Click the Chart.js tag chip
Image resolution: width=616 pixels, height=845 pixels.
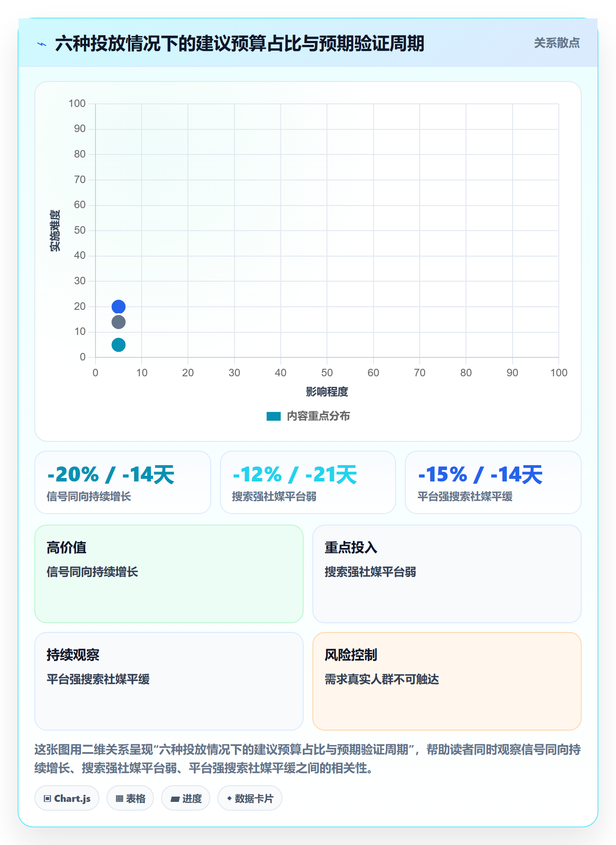click(67, 798)
